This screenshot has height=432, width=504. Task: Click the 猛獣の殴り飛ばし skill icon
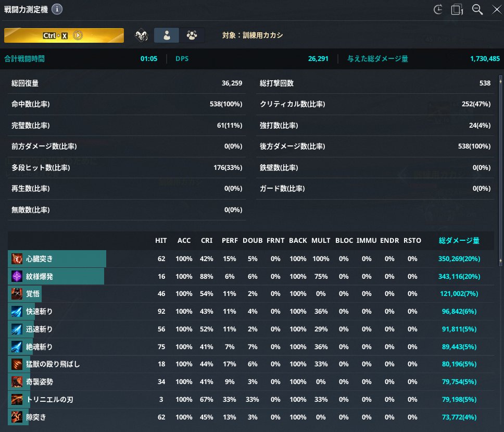(x=17, y=364)
